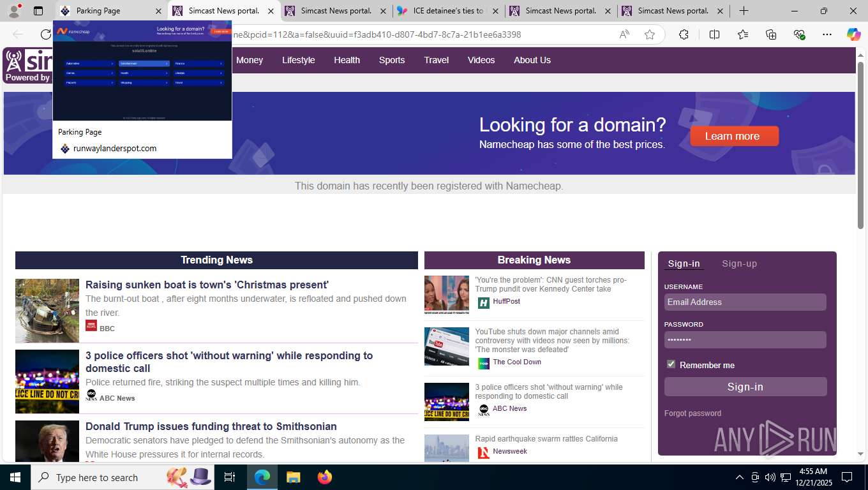Viewport: 868px width, 490px height.
Task: Open the About Us menu
Action: click(532, 60)
